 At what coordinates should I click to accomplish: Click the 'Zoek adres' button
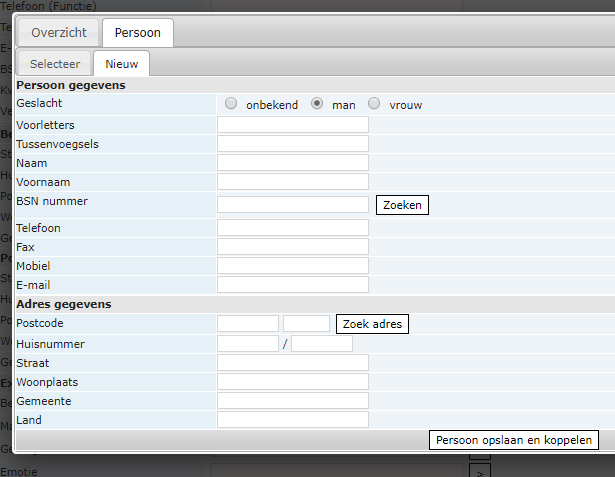point(373,324)
